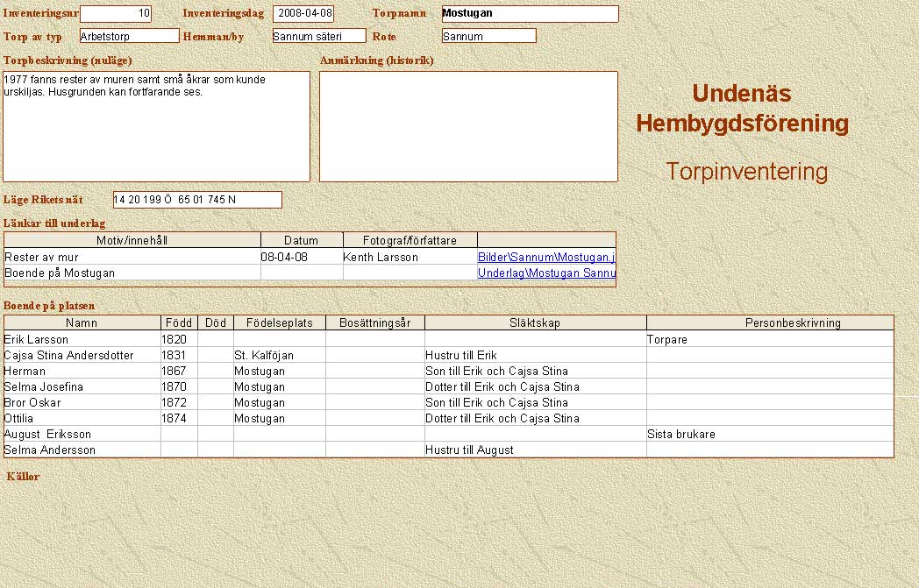Select the Inventeringsdag date field
The image size is (919, 588).
303,14
